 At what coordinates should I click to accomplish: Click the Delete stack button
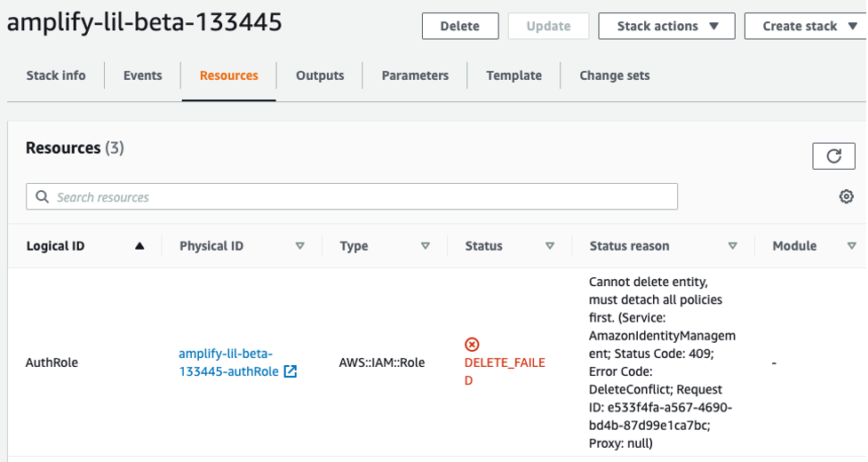(x=460, y=26)
